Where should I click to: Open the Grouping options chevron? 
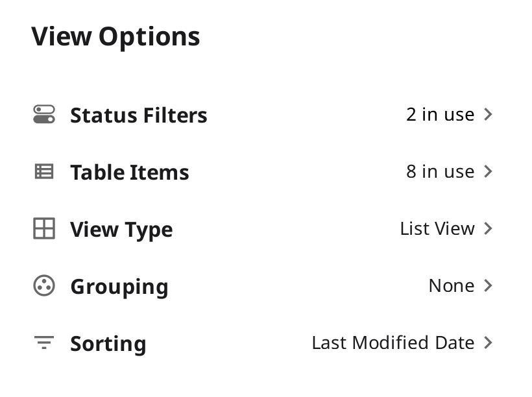[x=488, y=286]
